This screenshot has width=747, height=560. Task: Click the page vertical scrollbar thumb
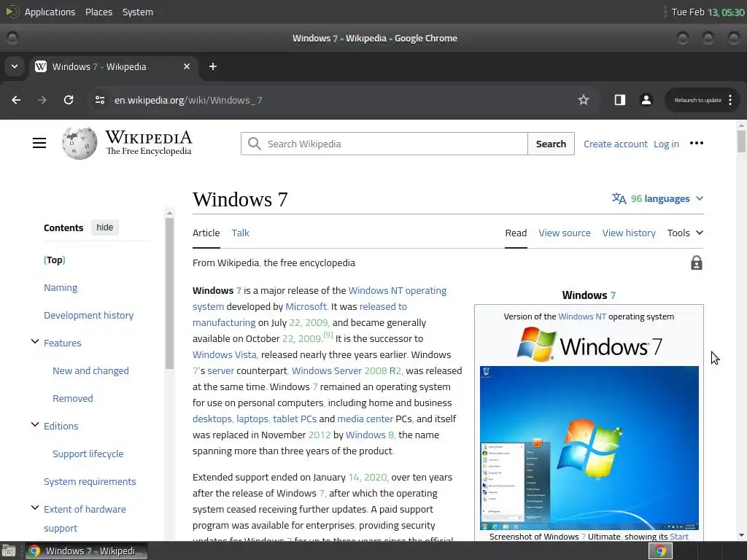click(x=741, y=141)
